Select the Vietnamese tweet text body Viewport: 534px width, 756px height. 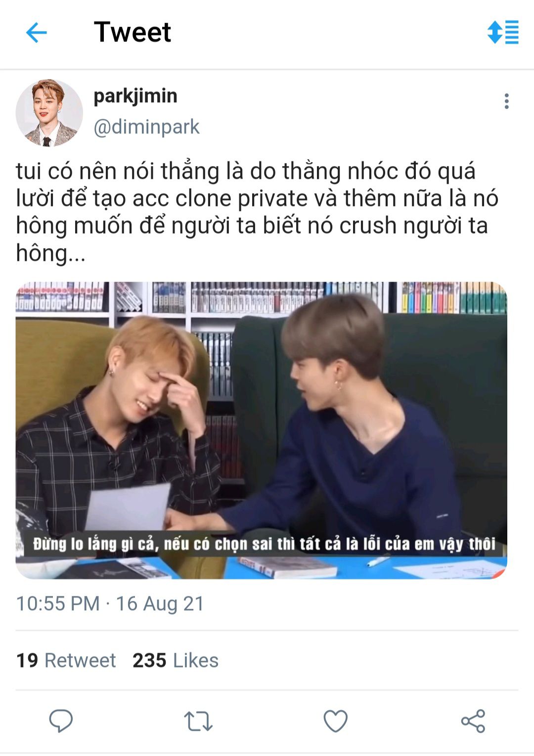point(257,212)
